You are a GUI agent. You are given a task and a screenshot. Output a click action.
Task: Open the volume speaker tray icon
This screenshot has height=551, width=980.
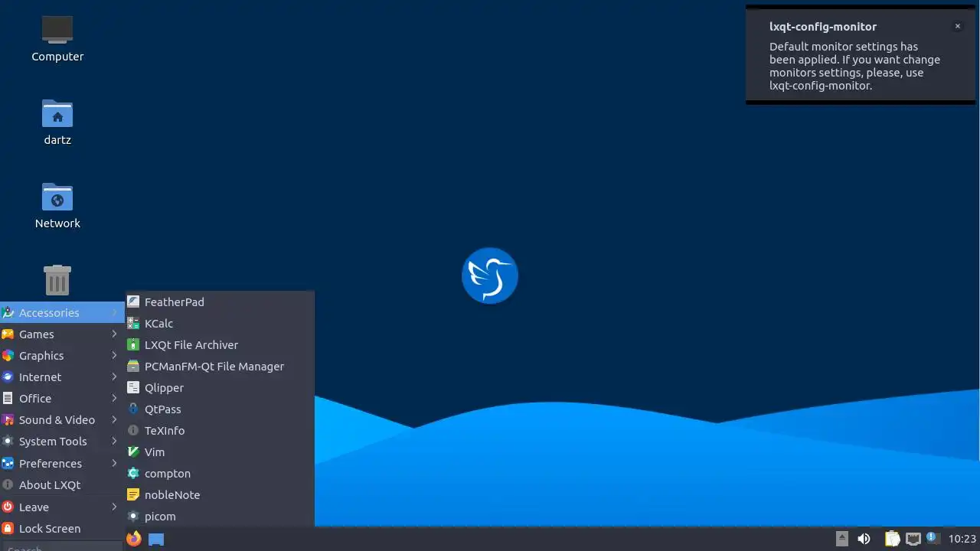tap(864, 539)
